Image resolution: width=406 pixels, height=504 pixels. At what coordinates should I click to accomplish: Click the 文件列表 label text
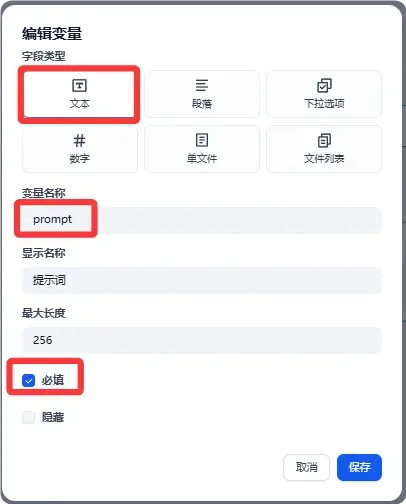click(x=324, y=158)
